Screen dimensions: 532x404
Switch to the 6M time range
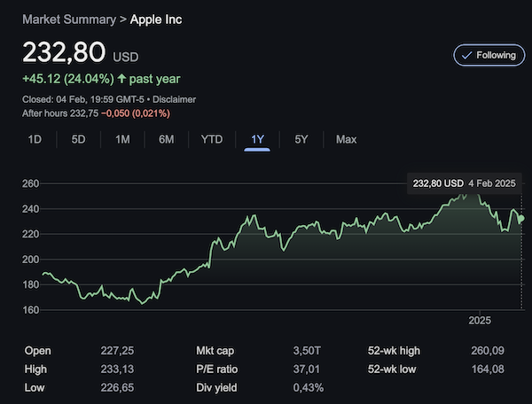pyautogui.click(x=167, y=139)
